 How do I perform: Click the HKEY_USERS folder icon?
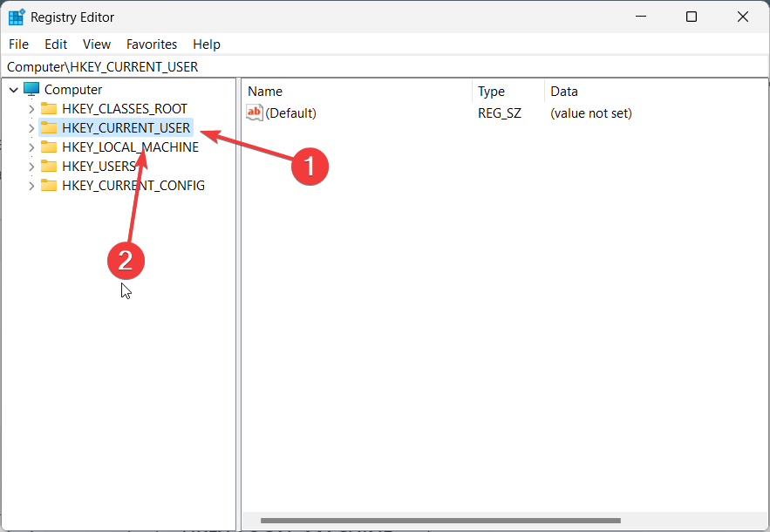tap(49, 166)
